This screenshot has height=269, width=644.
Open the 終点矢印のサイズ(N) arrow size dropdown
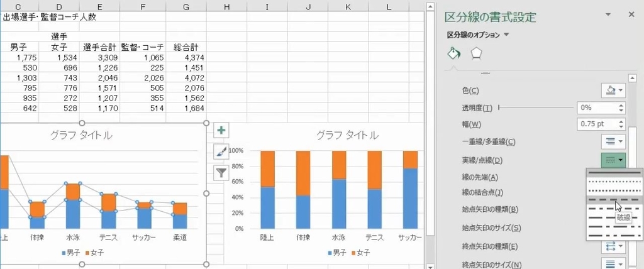pyautogui.click(x=613, y=264)
